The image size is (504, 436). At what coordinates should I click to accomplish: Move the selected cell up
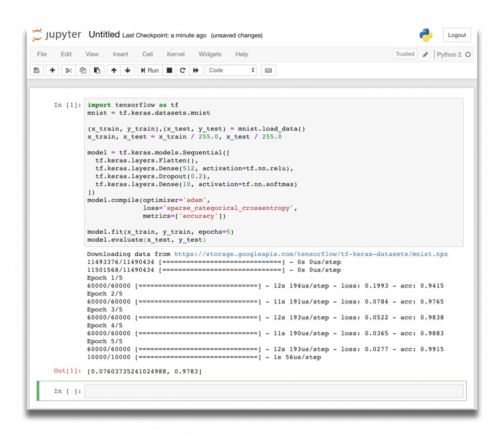pyautogui.click(x=113, y=70)
